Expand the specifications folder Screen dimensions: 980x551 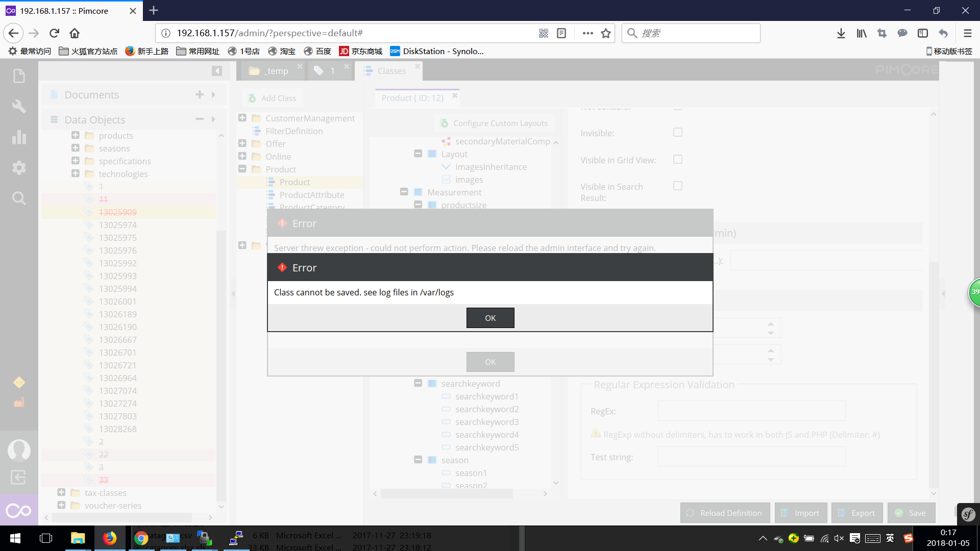pos(75,161)
